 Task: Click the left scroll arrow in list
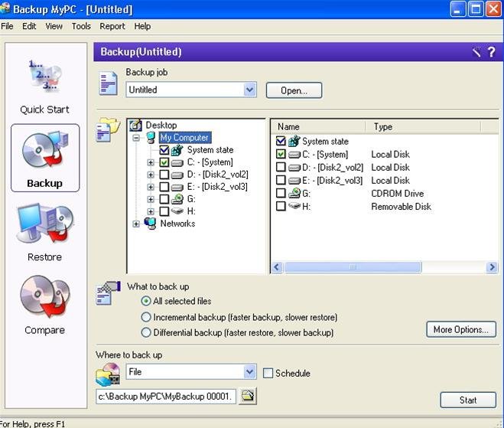[x=278, y=267]
